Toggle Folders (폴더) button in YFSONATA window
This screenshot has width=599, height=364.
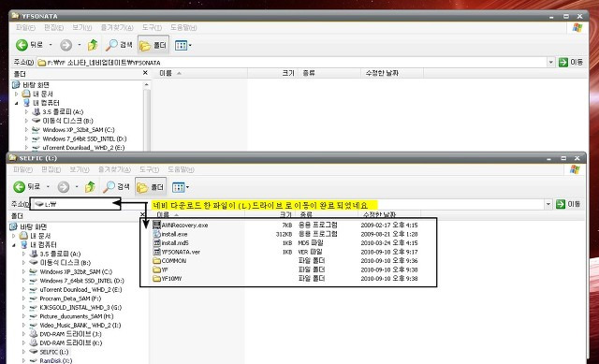153,46
